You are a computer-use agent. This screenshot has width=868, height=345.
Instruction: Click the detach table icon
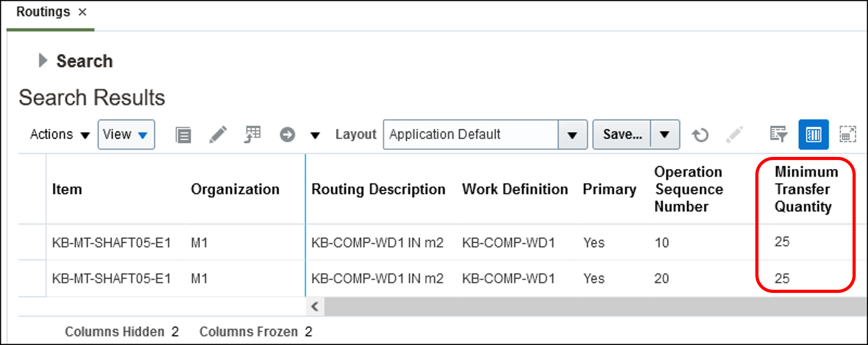coord(847,134)
